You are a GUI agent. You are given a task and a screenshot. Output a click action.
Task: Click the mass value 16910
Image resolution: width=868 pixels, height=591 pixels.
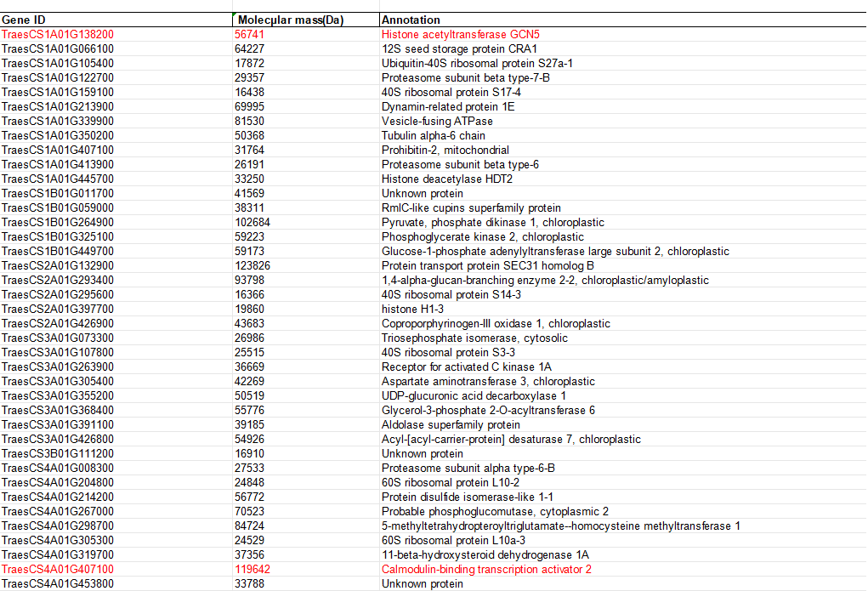(250, 453)
